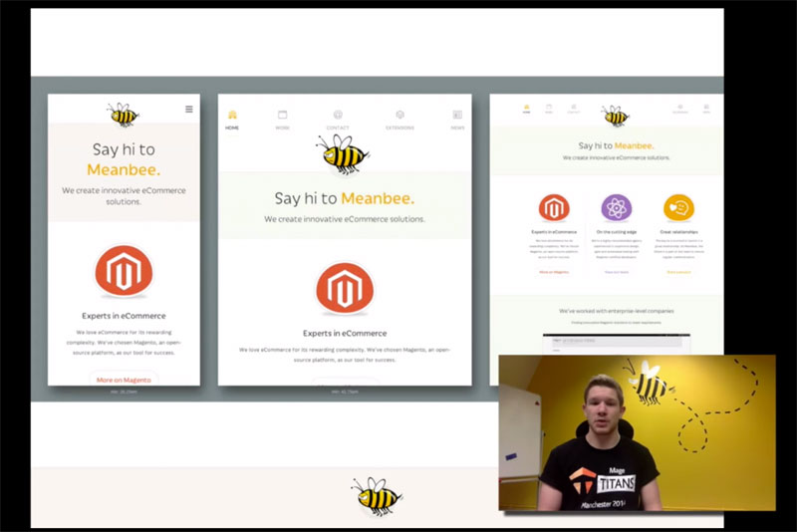
Task: Click the orange Magento icon in desktop mockup
Action: click(554, 208)
